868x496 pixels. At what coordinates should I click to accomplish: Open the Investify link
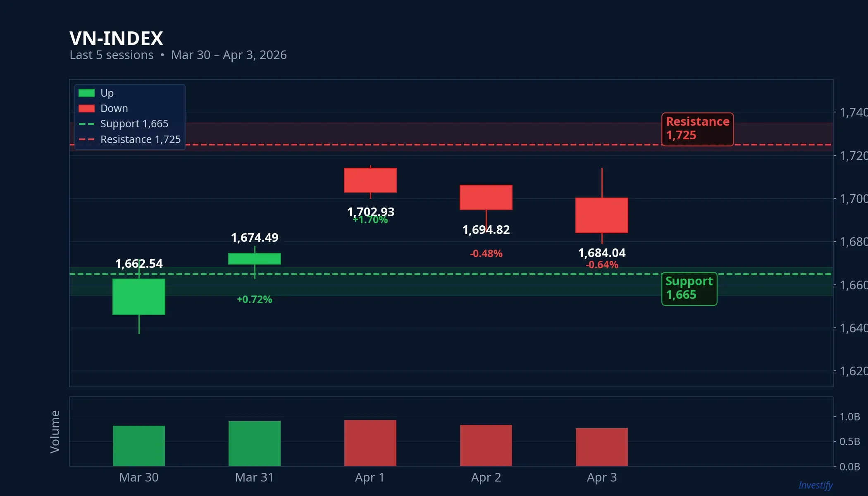point(816,485)
